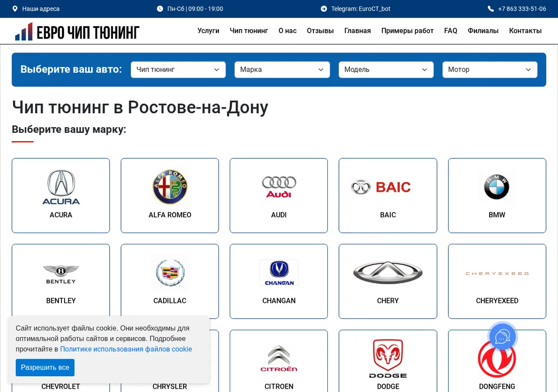Viewport: 558px width, 392px height.
Task: Expand the Марка dropdown
Action: [282, 70]
